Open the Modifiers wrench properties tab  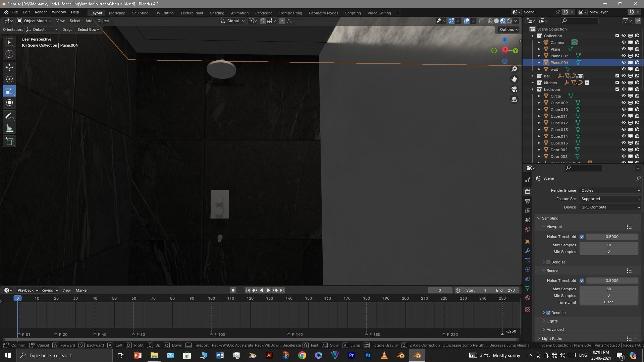[528, 251]
